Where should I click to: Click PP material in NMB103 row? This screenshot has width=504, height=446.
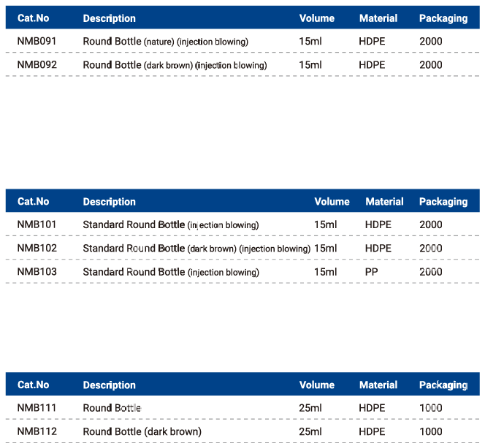point(372,271)
